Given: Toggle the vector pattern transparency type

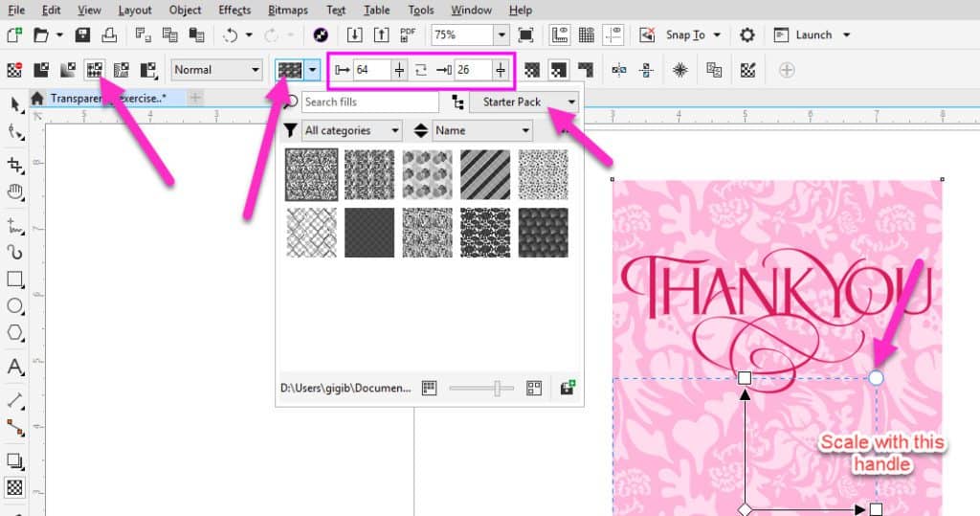Looking at the screenshot, I should [x=95, y=70].
